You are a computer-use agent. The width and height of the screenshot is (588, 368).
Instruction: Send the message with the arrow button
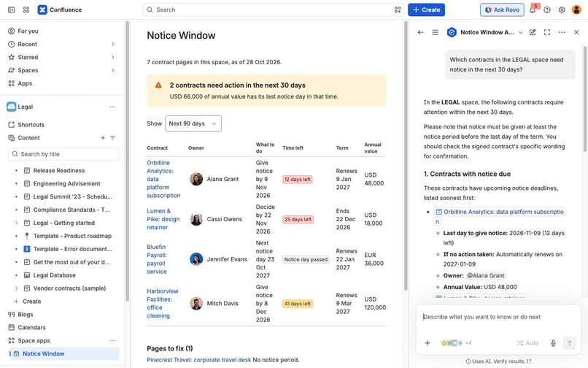[569, 343]
